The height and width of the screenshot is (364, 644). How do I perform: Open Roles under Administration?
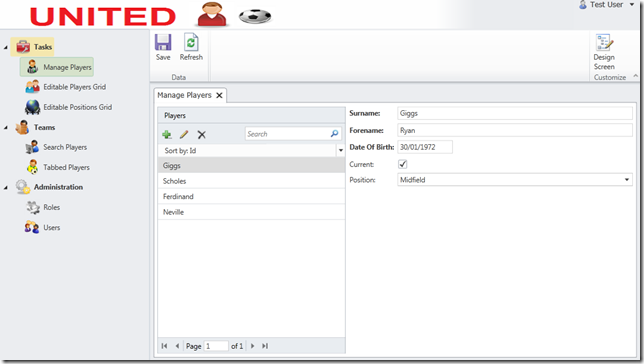click(52, 207)
